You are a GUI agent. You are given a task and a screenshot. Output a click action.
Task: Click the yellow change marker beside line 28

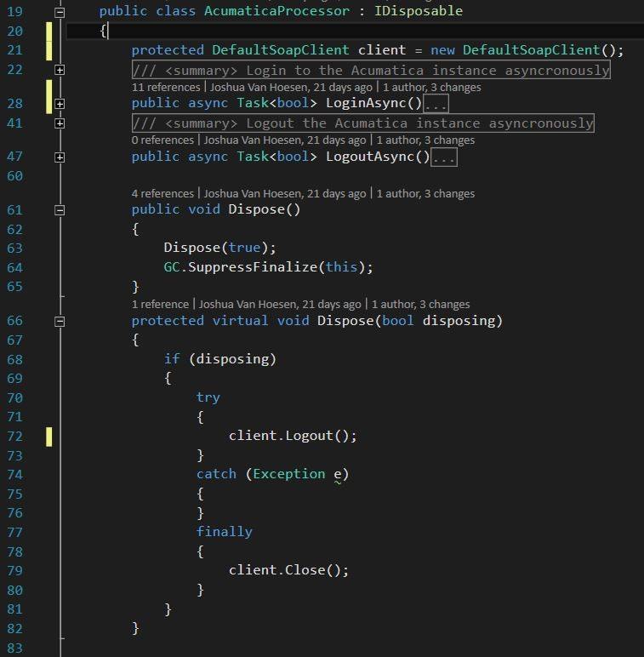49,97
